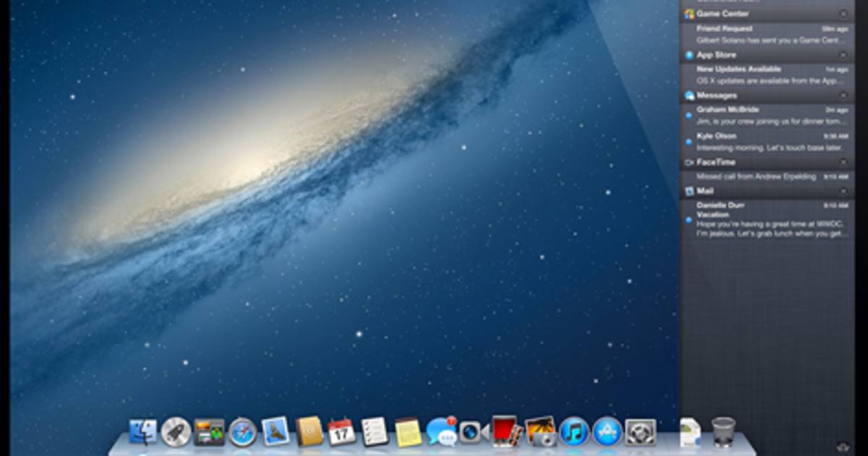
Task: Open Graham McBride's message notification
Action: point(767,115)
